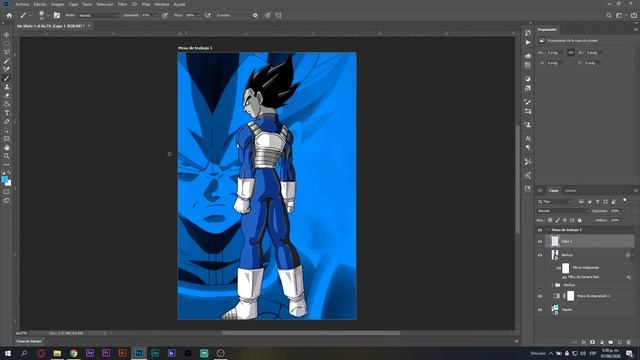Toggle pressure for opacity icon
The image size is (640, 360).
(x=165, y=15)
